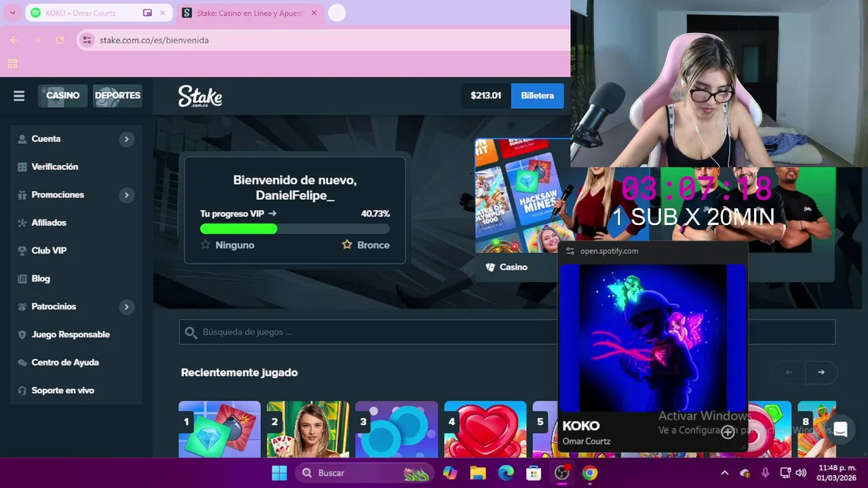Open the Casino promo card image
Image resolution: width=868 pixels, height=488 pixels.
point(522,196)
